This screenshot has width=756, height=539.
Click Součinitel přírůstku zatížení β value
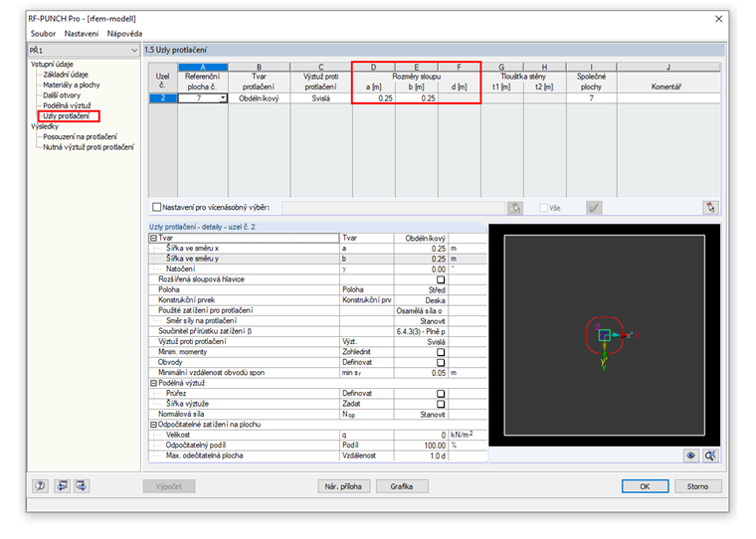pos(421,332)
